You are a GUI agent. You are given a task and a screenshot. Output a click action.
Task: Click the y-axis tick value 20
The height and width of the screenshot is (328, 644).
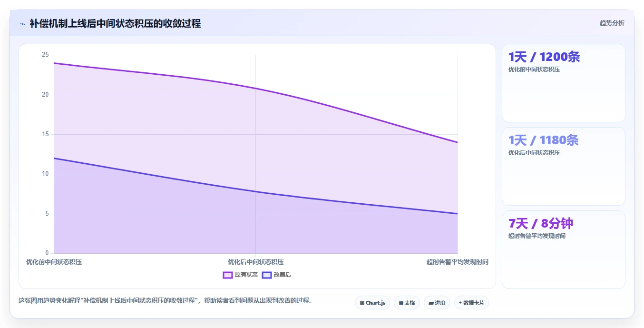(x=45, y=95)
